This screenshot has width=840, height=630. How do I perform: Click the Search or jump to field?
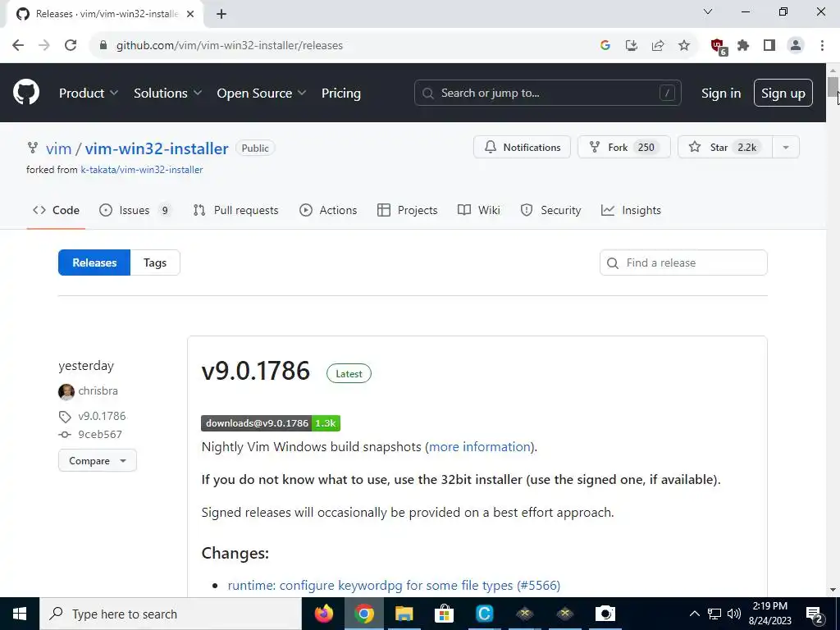pyautogui.click(x=547, y=94)
